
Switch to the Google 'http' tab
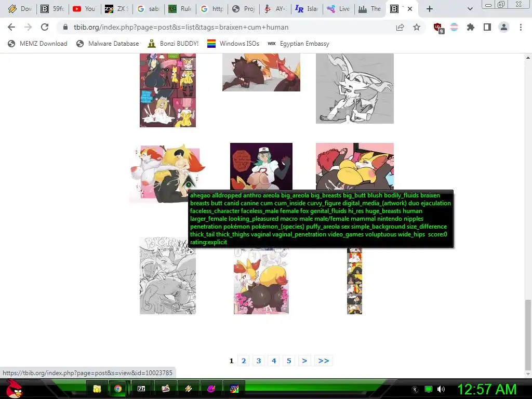[x=212, y=9]
